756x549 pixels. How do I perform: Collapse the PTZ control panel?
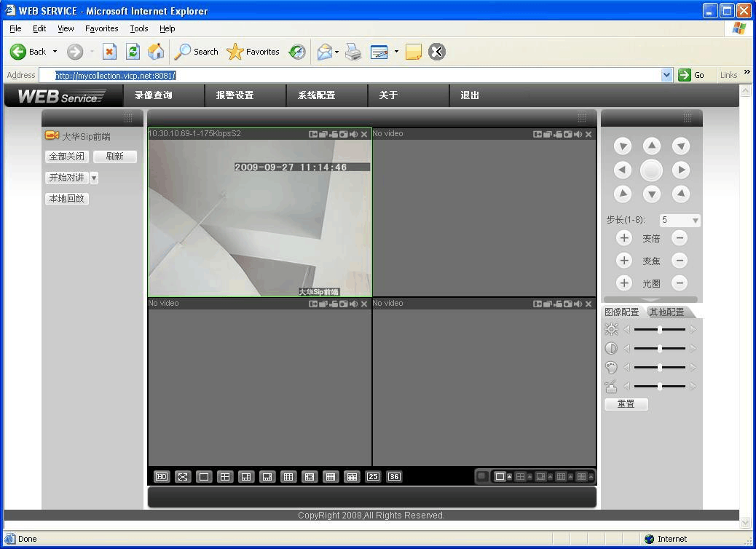tap(650, 299)
